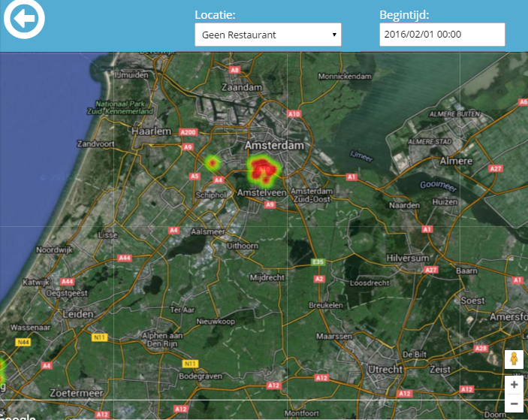Click the ALMERE STAD label

pos(430,142)
